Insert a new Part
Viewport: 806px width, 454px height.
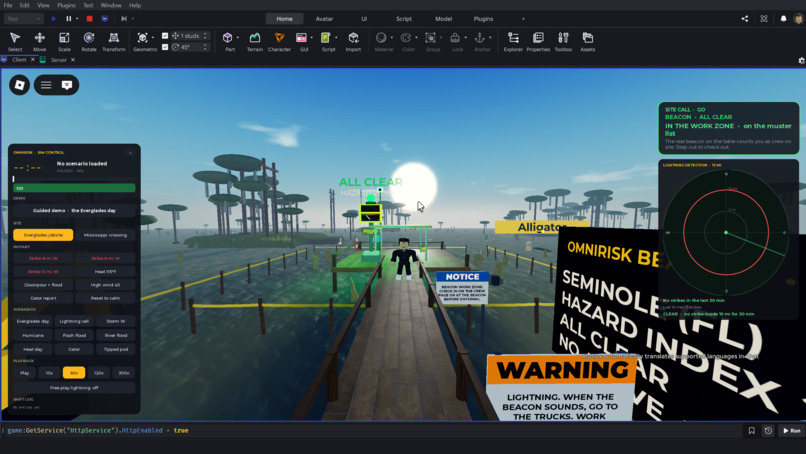[x=227, y=38]
